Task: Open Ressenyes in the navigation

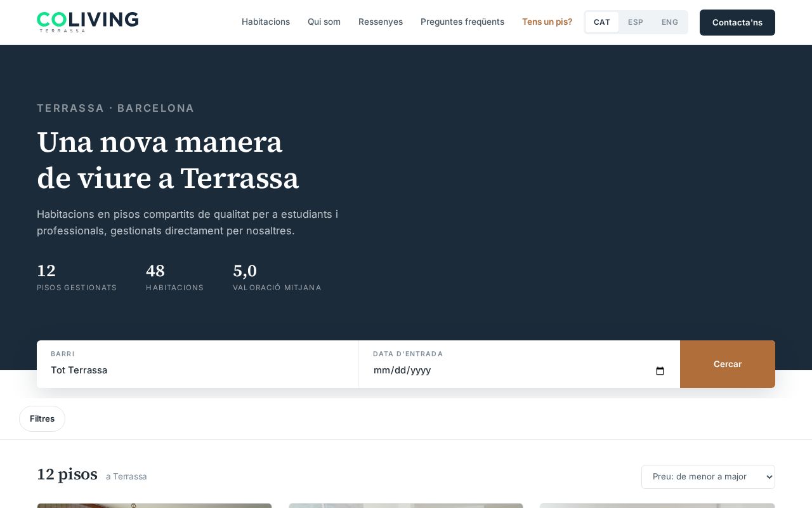Action: (x=381, y=22)
